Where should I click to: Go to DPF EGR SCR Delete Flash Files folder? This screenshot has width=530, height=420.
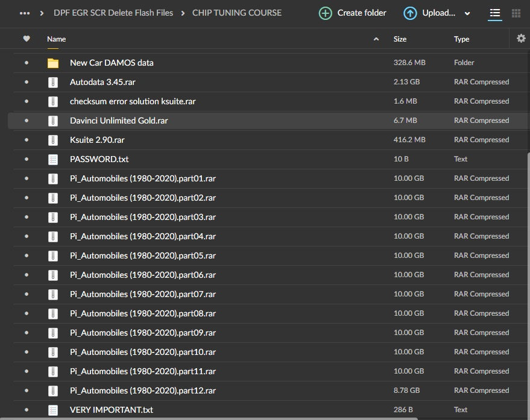click(x=113, y=13)
